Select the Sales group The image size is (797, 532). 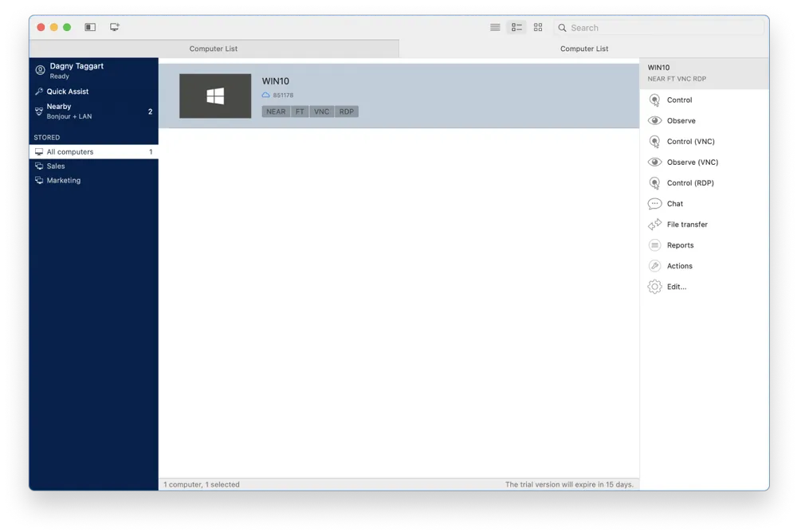click(x=93, y=166)
